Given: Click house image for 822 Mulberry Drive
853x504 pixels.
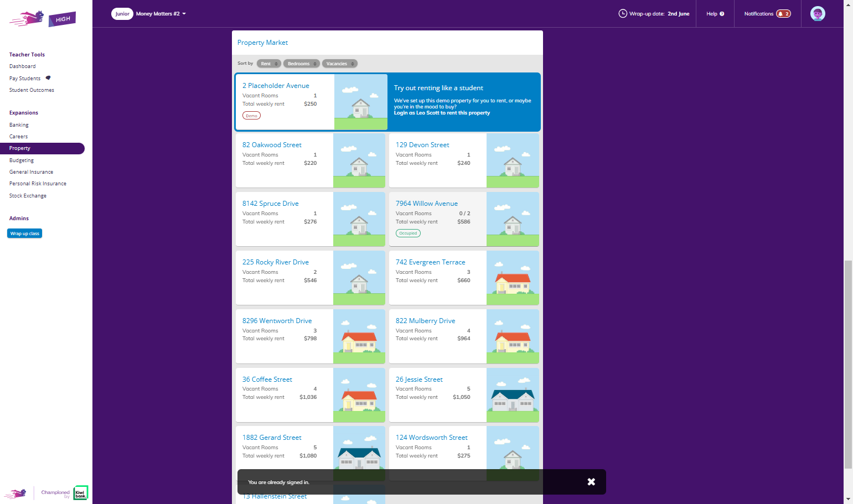Looking at the screenshot, I should pyautogui.click(x=513, y=336).
